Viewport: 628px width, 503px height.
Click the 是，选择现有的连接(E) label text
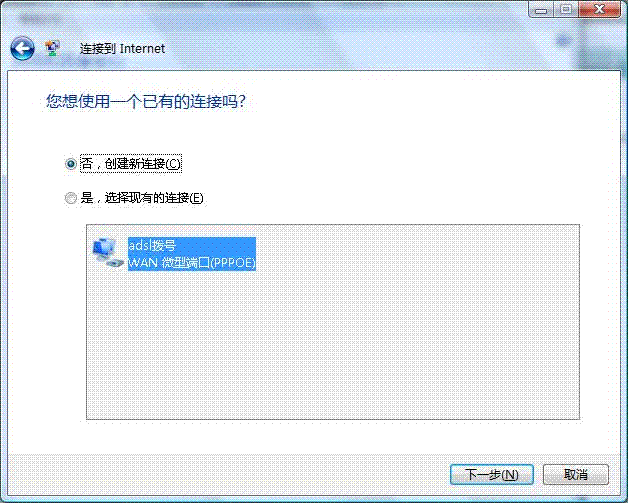[142, 198]
